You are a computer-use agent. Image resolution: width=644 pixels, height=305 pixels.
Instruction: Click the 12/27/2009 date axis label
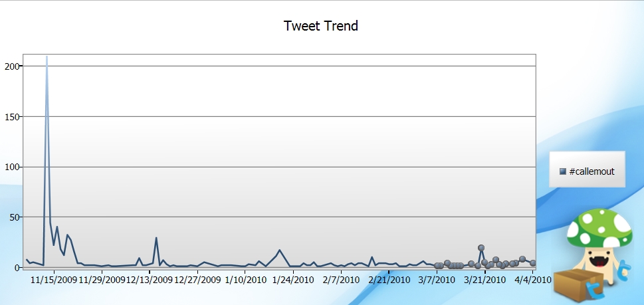click(197, 280)
